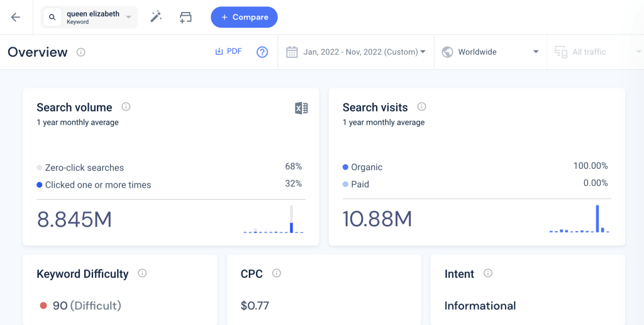Open info tooltip for Intent
Viewport: 644px width, 325px height.
click(488, 273)
